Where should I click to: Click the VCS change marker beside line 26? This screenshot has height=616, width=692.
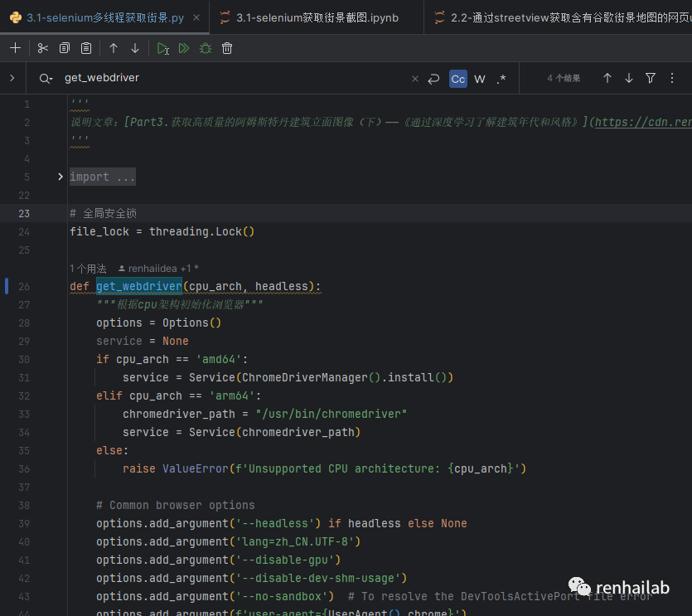[7, 286]
